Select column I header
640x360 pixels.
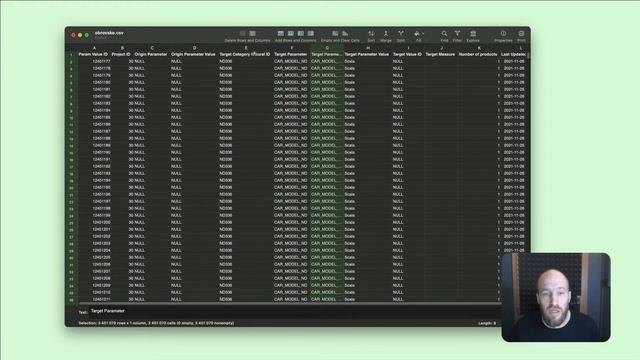tap(408, 48)
